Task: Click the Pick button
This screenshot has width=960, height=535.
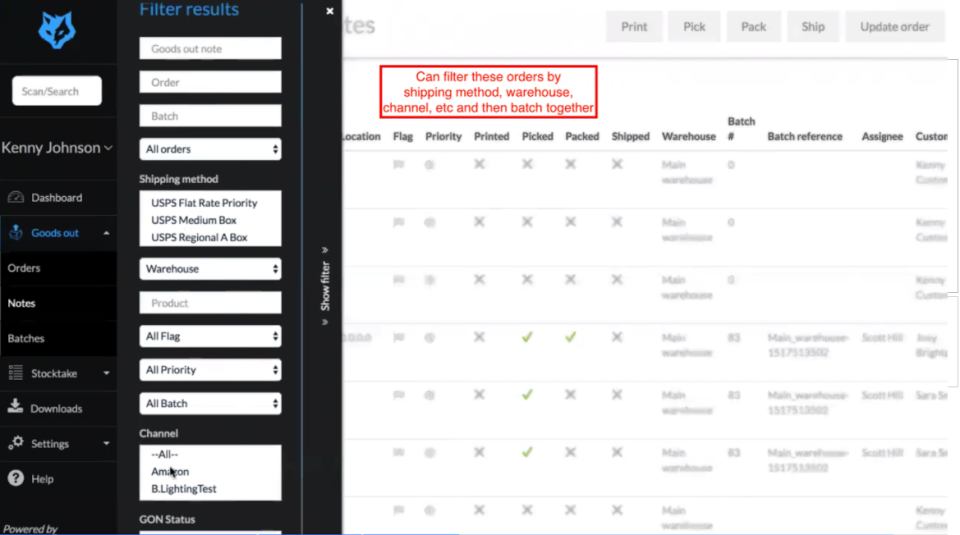Action: [694, 26]
